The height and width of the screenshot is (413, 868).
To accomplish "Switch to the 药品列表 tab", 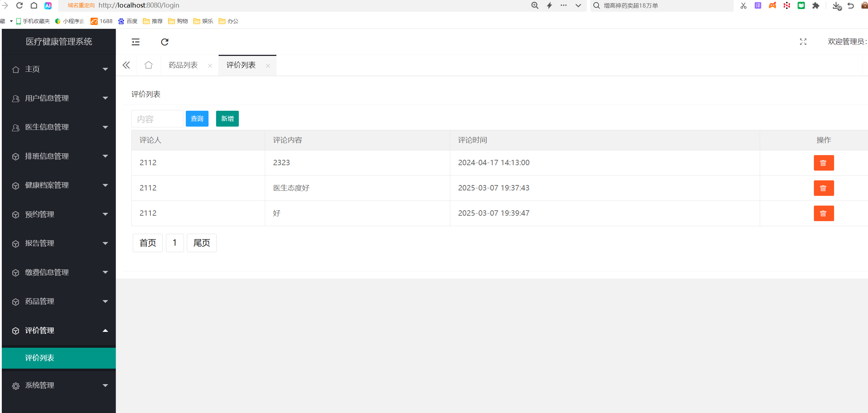I will (x=183, y=65).
